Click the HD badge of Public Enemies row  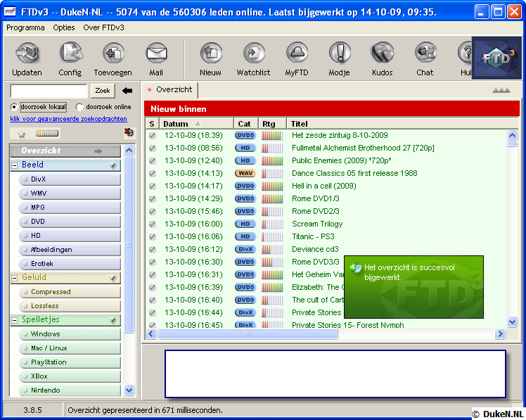(x=245, y=160)
